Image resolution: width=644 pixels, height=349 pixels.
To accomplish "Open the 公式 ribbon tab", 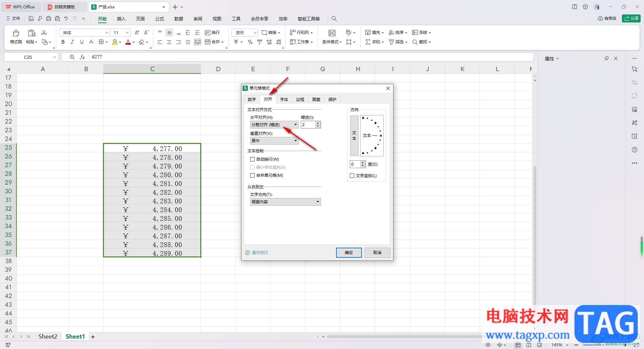I will 160,19.
